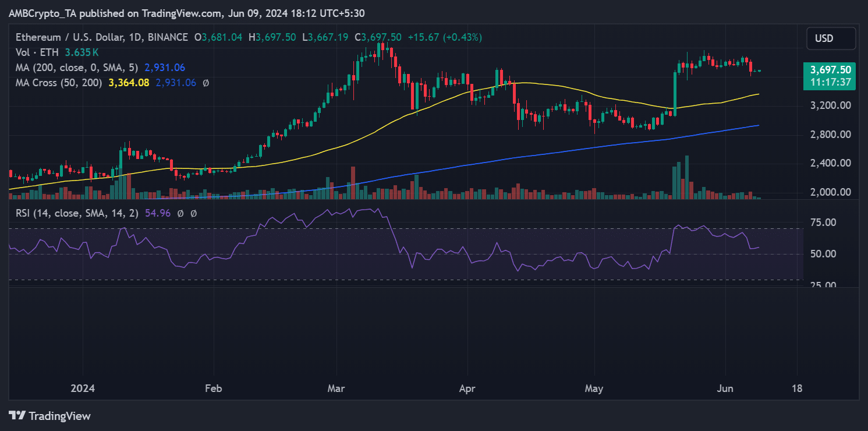Image resolution: width=868 pixels, height=431 pixels.
Task: Click the Feb date axis label
Action: (214, 388)
